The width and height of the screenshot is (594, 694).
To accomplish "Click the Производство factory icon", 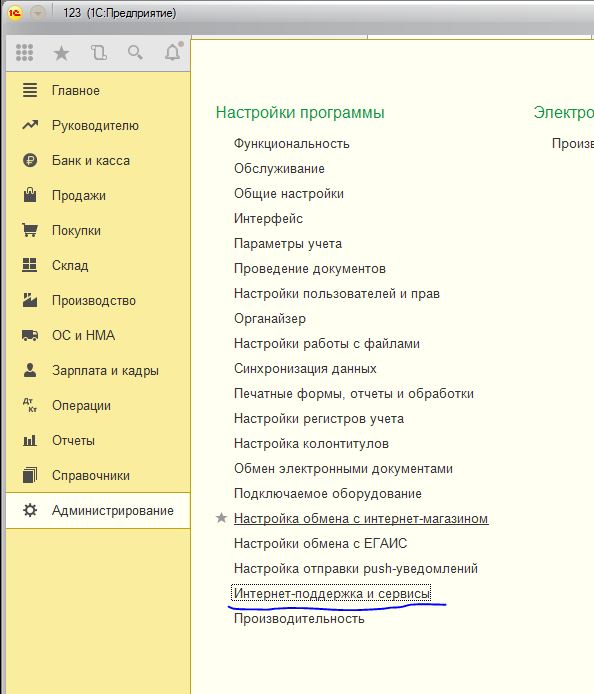I will pyautogui.click(x=30, y=300).
